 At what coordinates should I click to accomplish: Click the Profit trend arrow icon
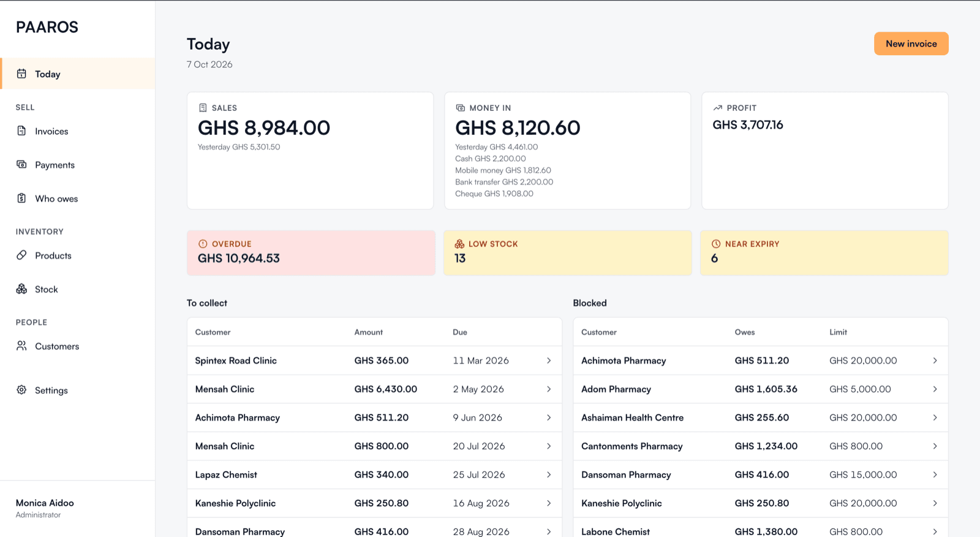point(718,108)
